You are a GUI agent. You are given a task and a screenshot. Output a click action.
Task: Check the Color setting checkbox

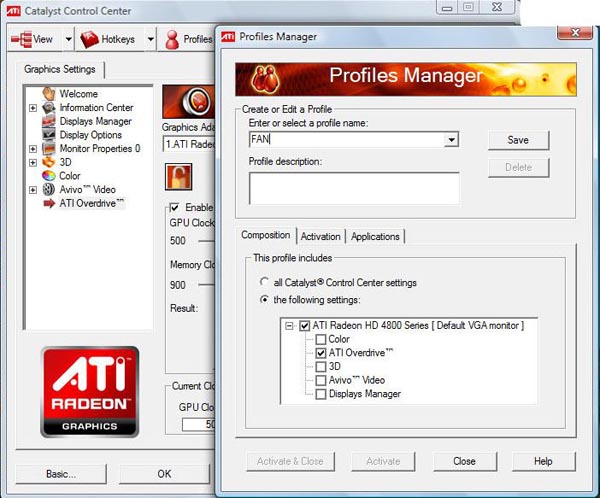coord(321,340)
